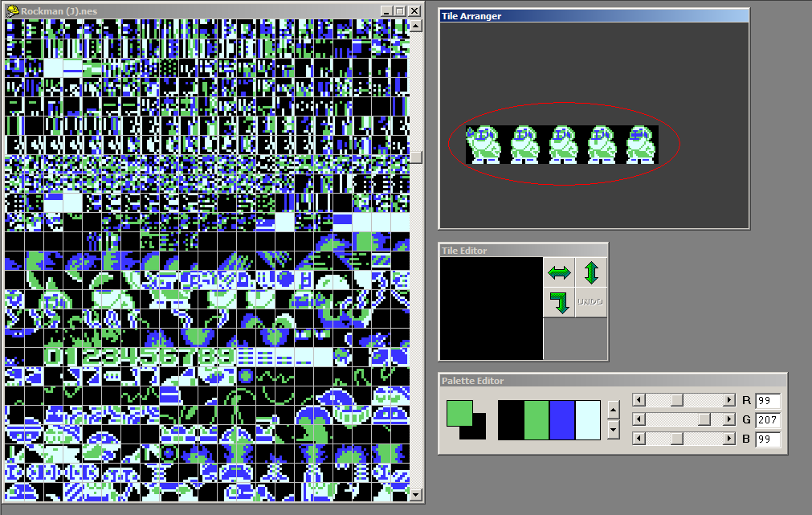Click the G slider right arrow
This screenshot has width=812, height=515.
(x=729, y=419)
